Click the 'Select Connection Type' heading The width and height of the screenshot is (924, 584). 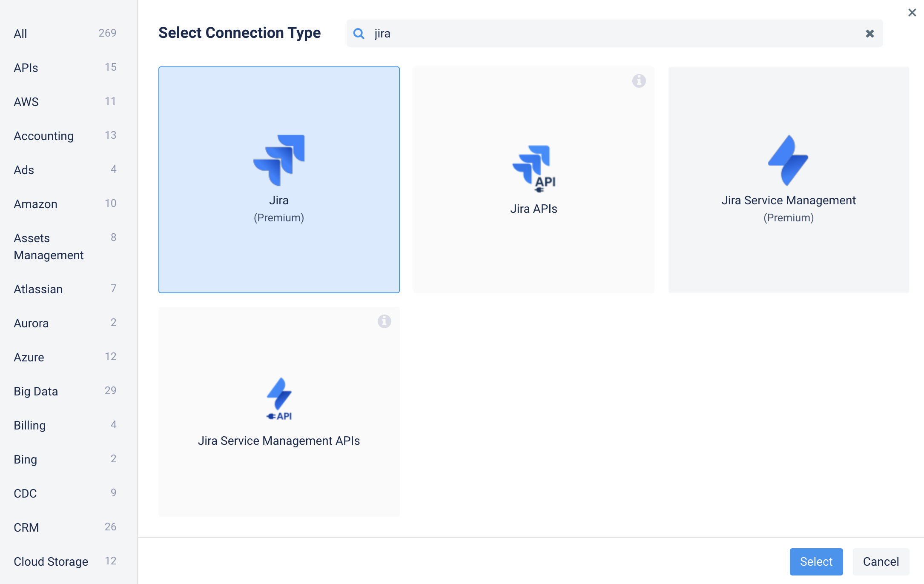[239, 33]
